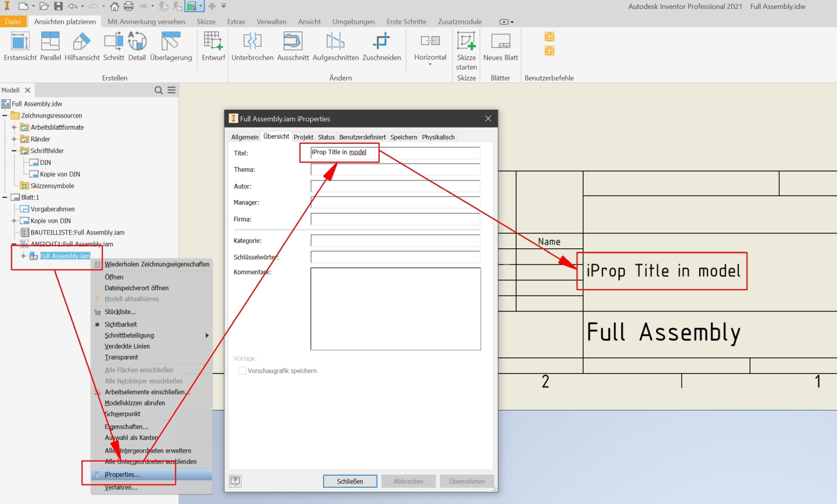Expand the Kopie von DIN tree node
Viewport: 837px width, 504px height.
tap(13, 221)
